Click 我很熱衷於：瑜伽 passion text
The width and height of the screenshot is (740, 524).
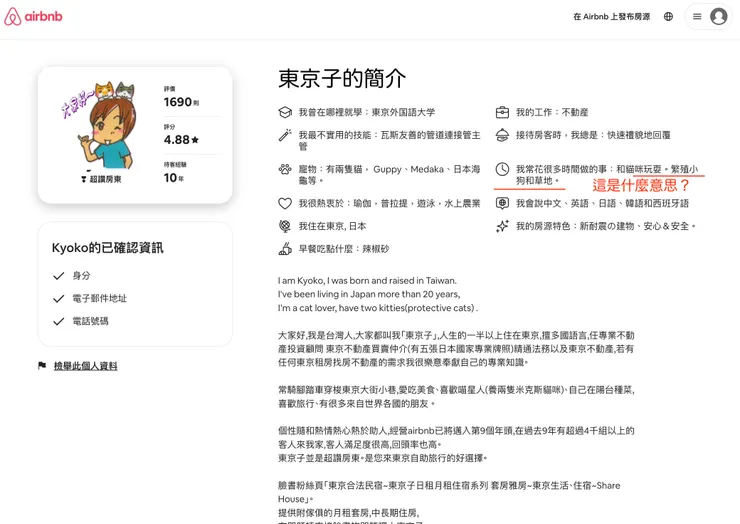tap(389, 203)
